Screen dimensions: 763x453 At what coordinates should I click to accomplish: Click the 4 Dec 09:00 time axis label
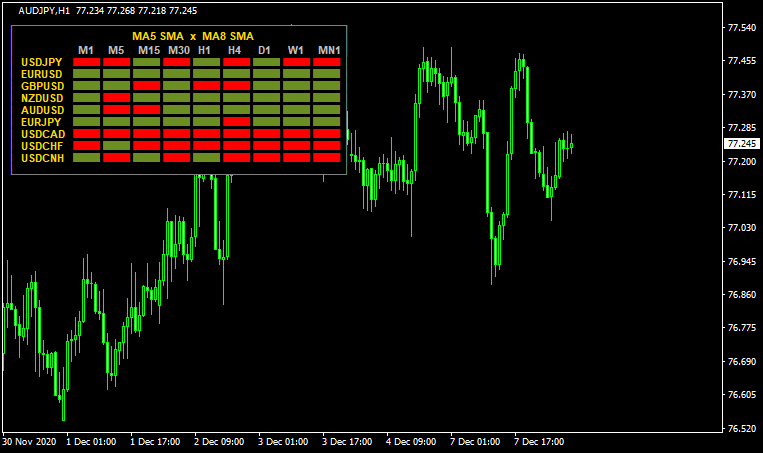pos(412,441)
